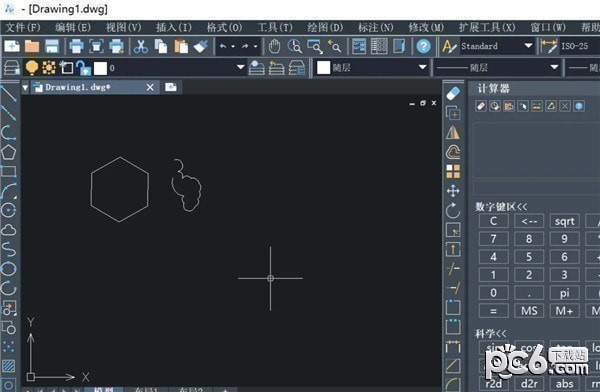This screenshot has height=392, width=600.
Task: Select the Ellipse draw tool
Action: 8,269
